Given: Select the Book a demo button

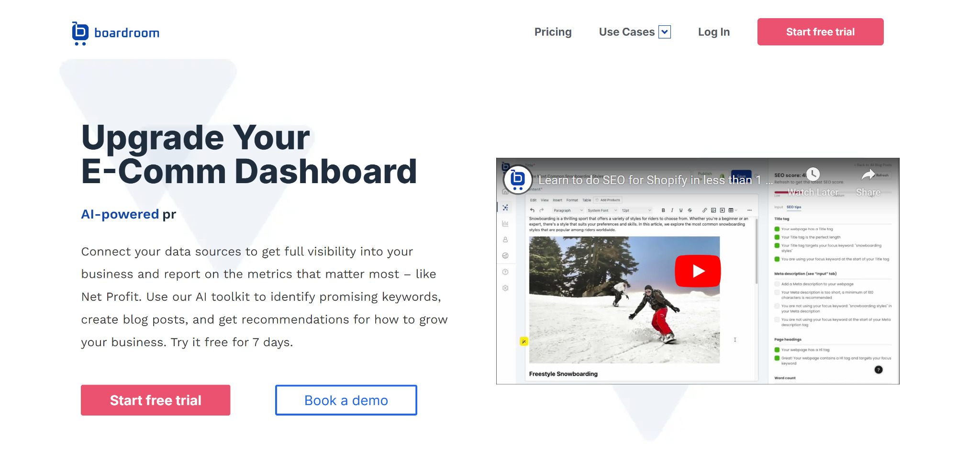Looking at the screenshot, I should [346, 400].
